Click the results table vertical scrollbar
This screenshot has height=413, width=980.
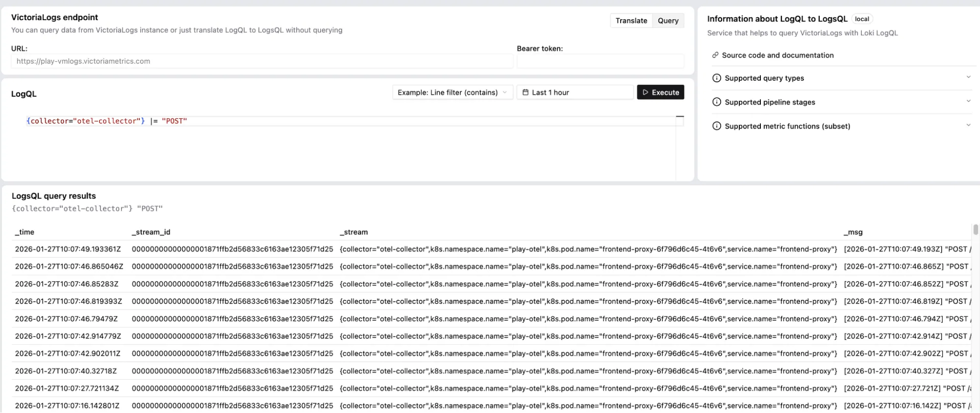975,230
